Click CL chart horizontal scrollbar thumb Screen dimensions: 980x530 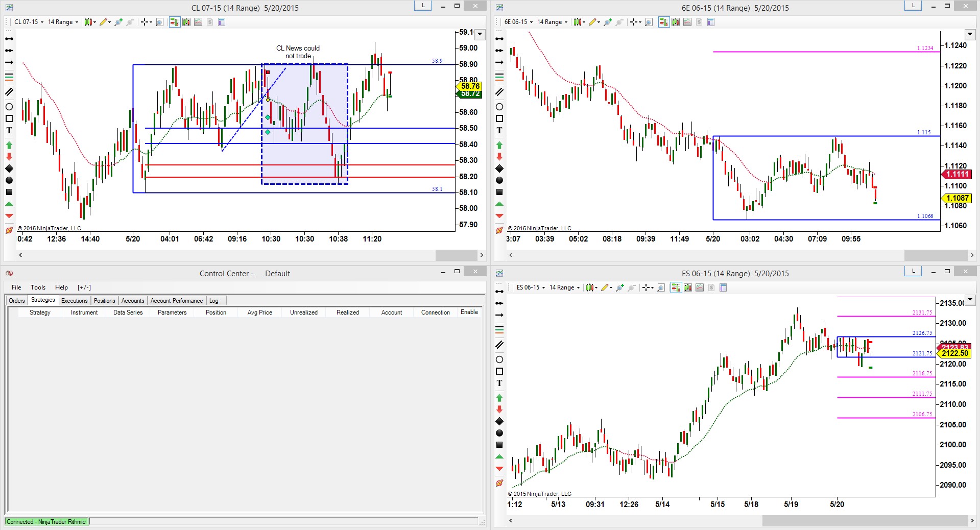tap(456, 255)
